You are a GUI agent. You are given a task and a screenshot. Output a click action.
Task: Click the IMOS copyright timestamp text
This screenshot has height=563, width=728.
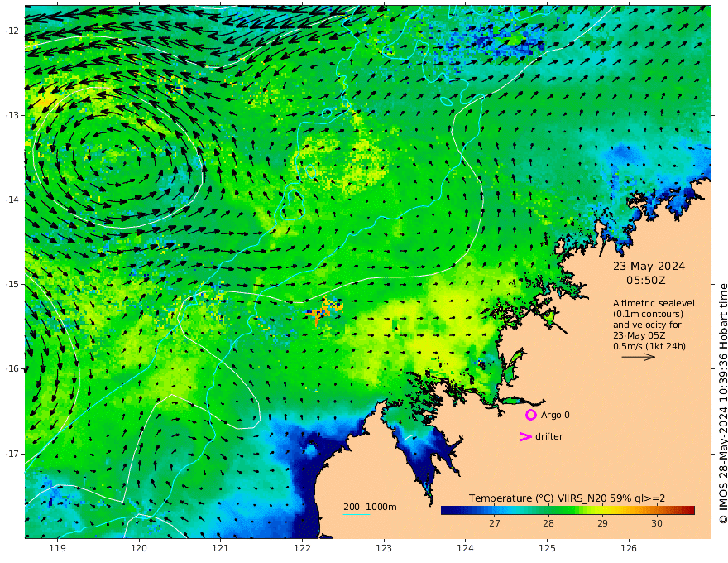pyautogui.click(x=722, y=404)
